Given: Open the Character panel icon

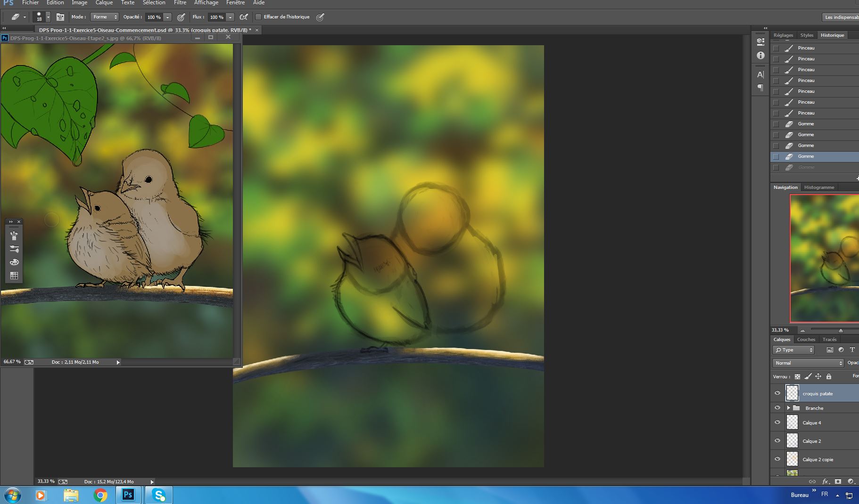Looking at the screenshot, I should 760,74.
